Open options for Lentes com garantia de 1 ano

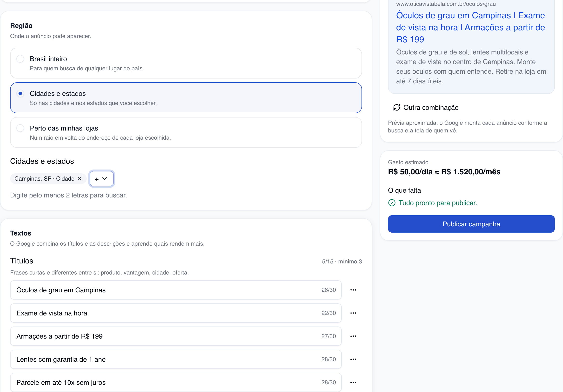353,359
